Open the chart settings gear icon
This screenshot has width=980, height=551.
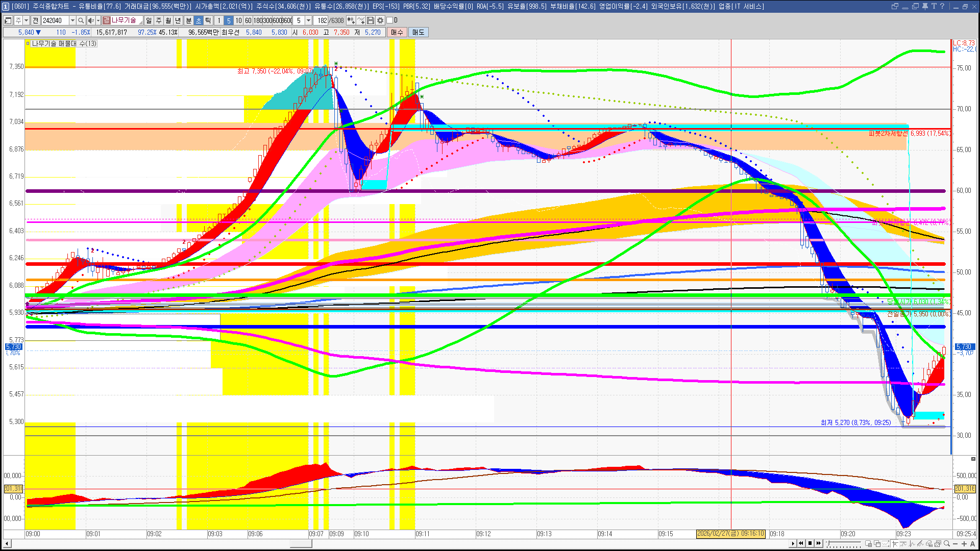(380, 20)
